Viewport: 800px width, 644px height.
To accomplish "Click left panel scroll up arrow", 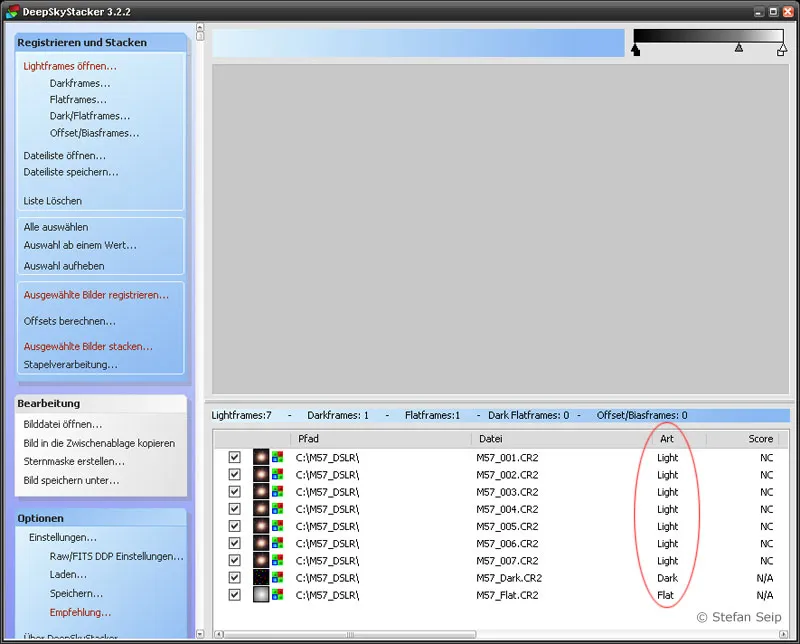I will [x=200, y=27].
